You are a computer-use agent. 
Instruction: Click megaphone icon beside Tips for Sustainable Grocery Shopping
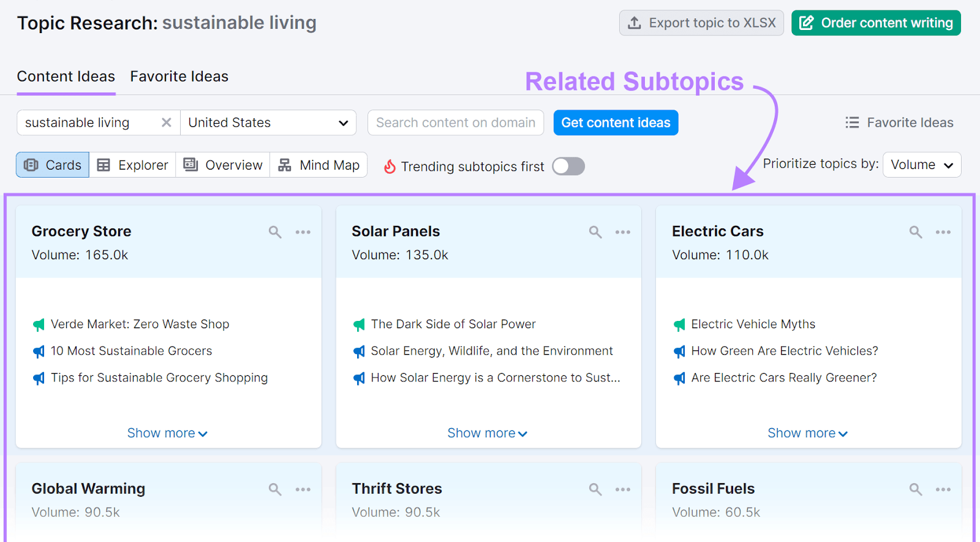[x=39, y=378]
